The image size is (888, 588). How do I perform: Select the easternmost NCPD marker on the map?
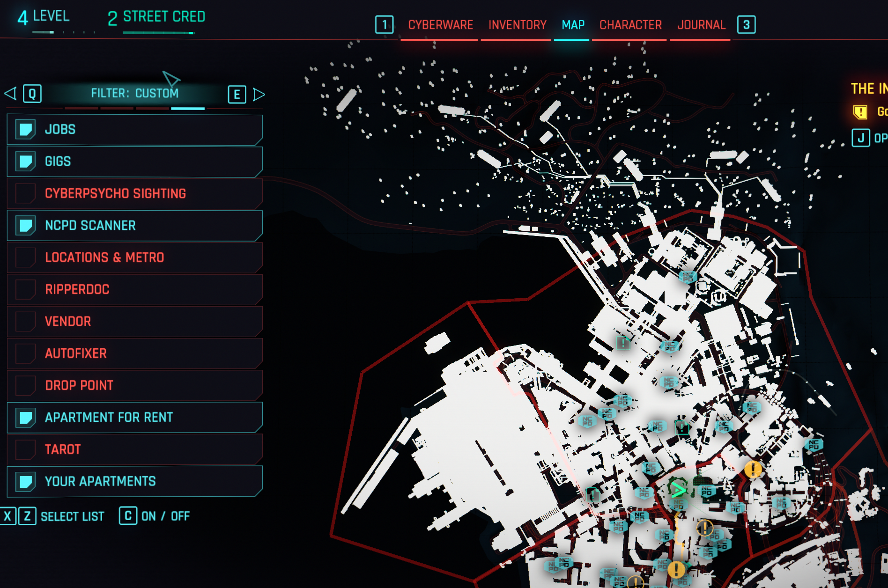814,444
